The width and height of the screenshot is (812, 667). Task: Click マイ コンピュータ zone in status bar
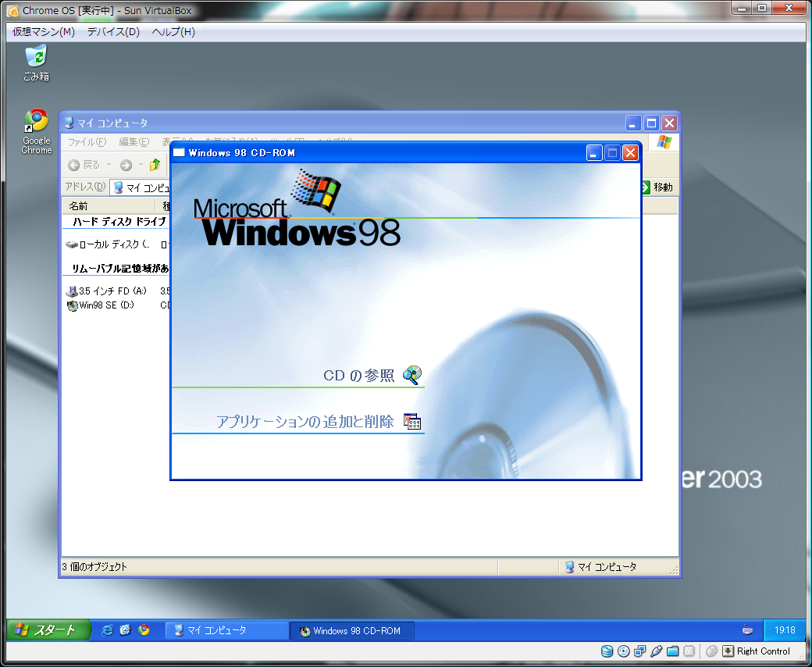pos(600,567)
